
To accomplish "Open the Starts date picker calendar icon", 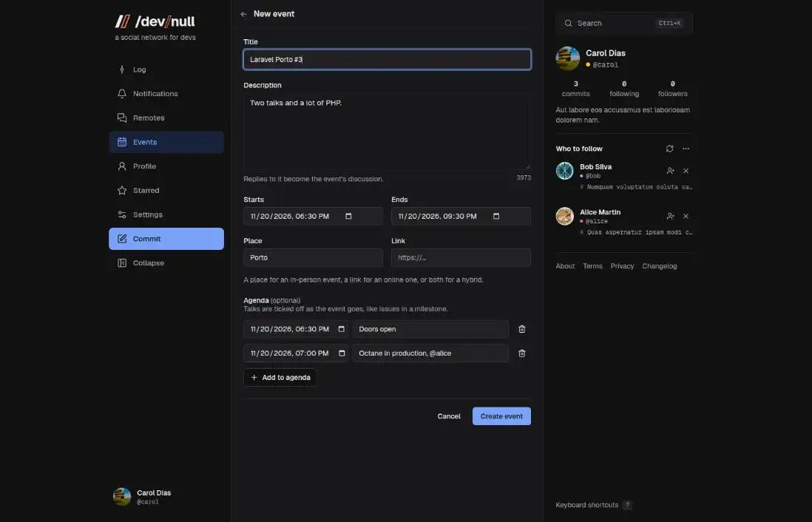I will (x=348, y=217).
